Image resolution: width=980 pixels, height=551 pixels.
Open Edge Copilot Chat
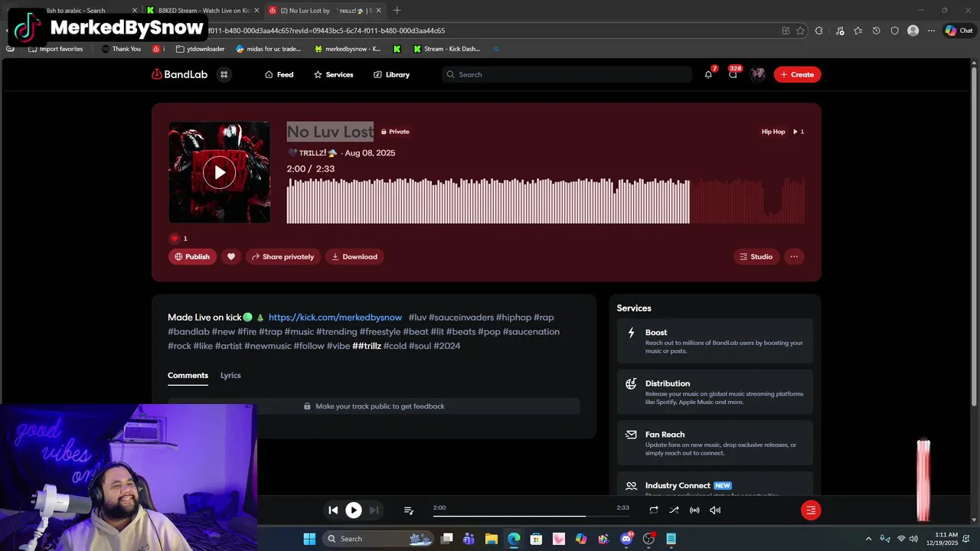tap(959, 31)
